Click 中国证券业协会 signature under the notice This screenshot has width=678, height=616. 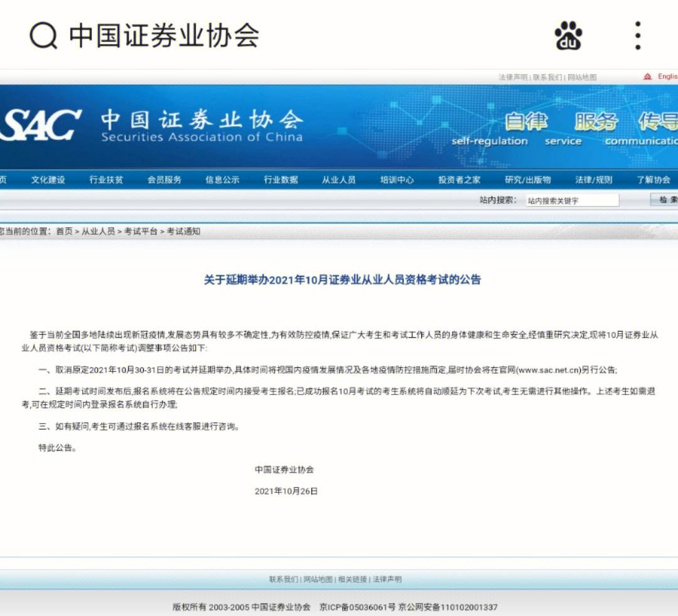pos(284,470)
